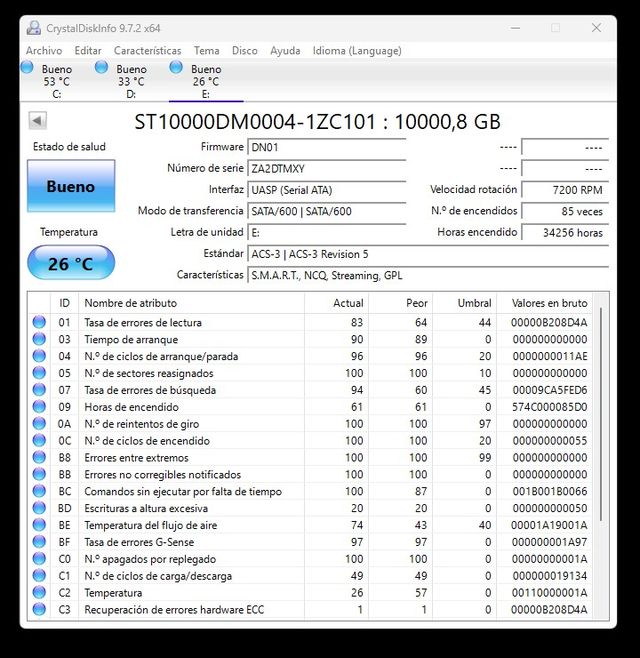Open the Editar menu

pos(88,51)
